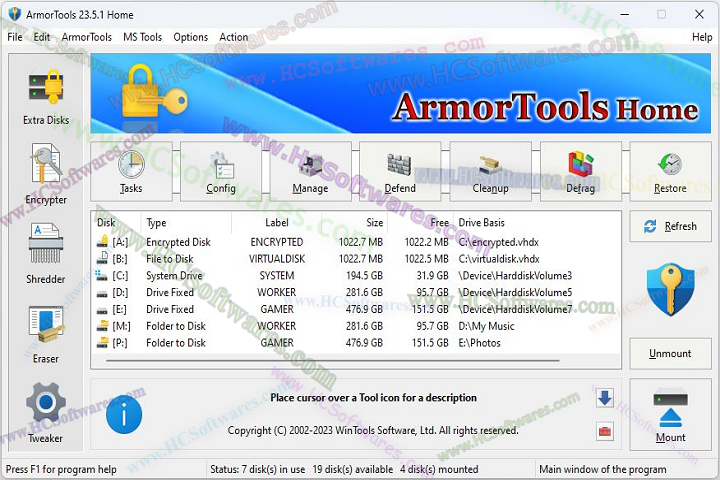Select the [E:] fixed drive icon
The height and width of the screenshot is (480, 720).
pyautogui.click(x=102, y=311)
